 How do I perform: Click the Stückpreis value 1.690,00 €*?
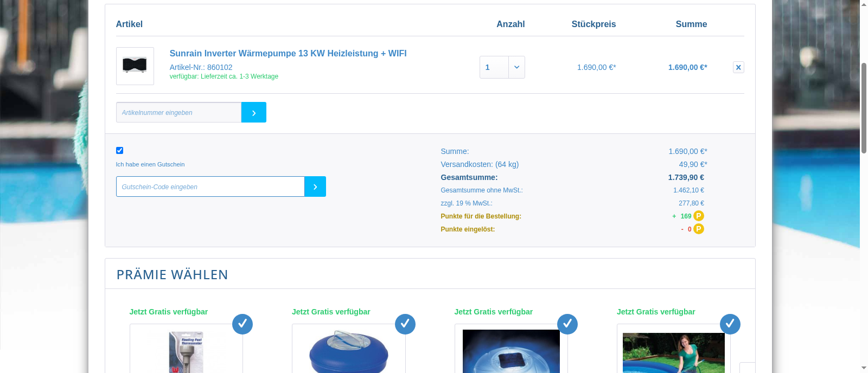597,67
